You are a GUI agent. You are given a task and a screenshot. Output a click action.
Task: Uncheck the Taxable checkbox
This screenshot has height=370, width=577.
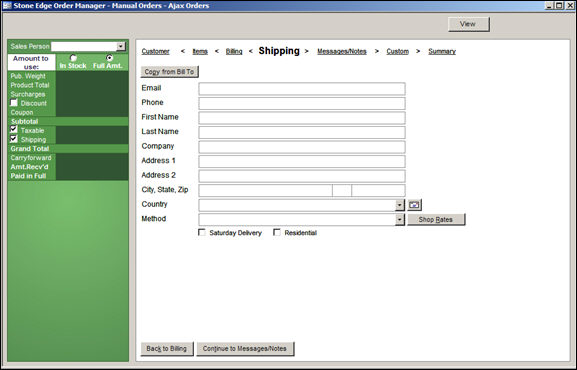[14, 130]
